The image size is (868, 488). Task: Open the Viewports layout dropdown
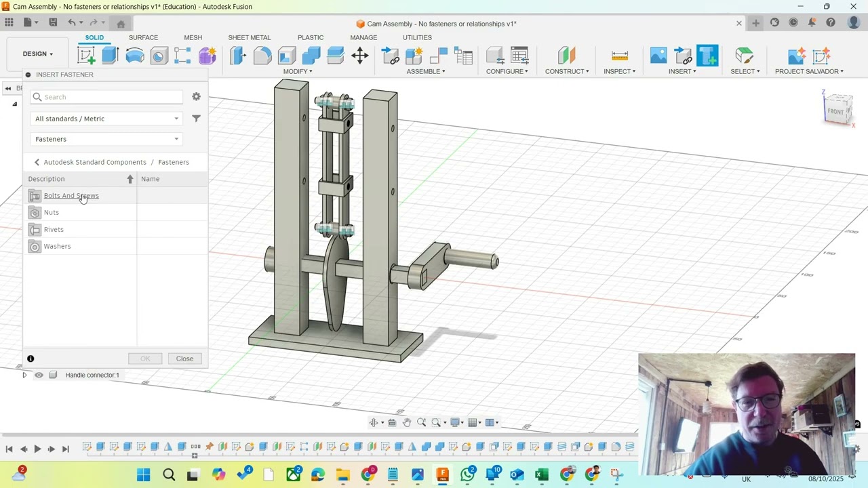pyautogui.click(x=492, y=422)
